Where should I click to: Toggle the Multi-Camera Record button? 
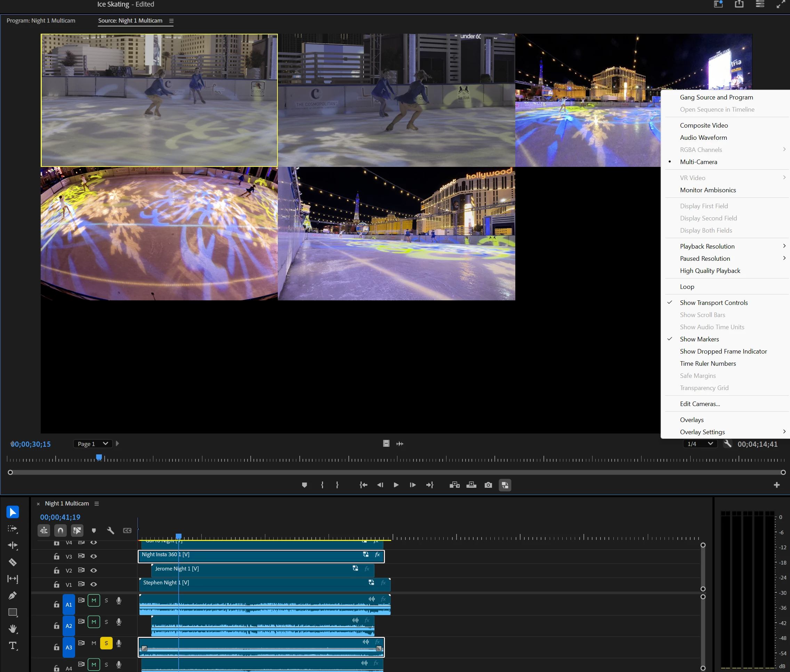tap(505, 485)
